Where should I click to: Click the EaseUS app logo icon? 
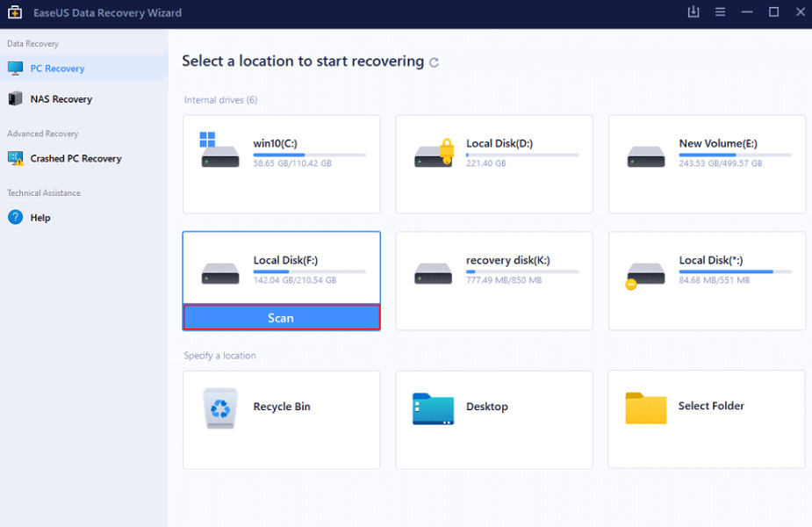click(x=15, y=12)
